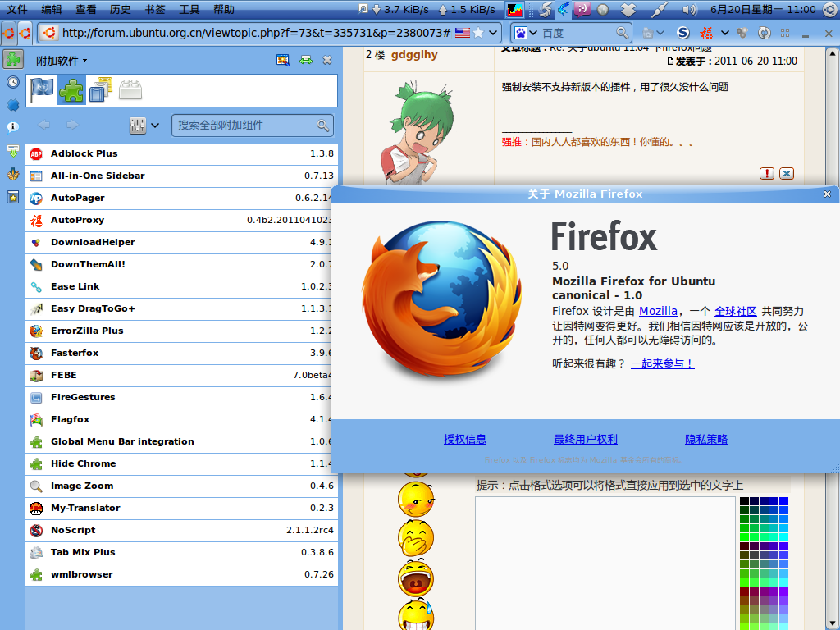Viewport: 840px width, 630px height.
Task: Click the AutoProxy red 福 toolbar icon
Action: click(x=706, y=33)
